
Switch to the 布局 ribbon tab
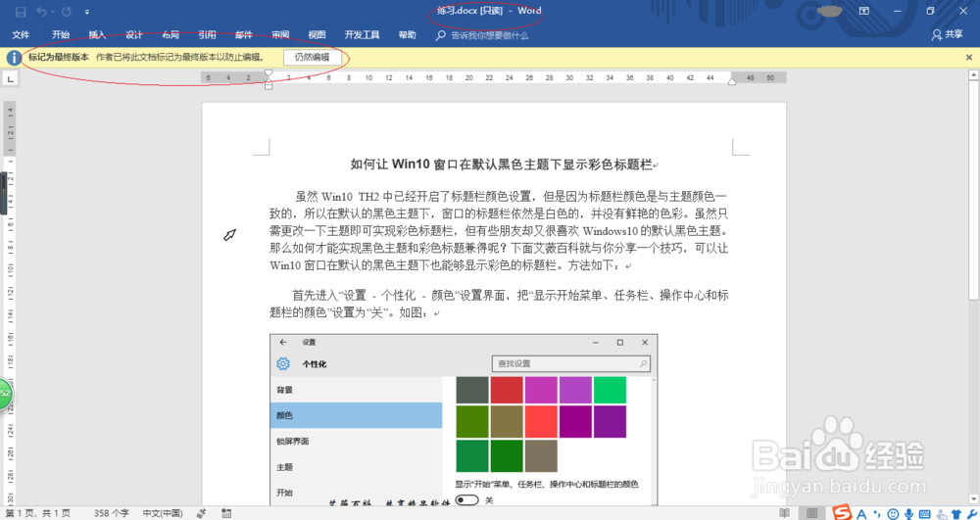point(171,35)
